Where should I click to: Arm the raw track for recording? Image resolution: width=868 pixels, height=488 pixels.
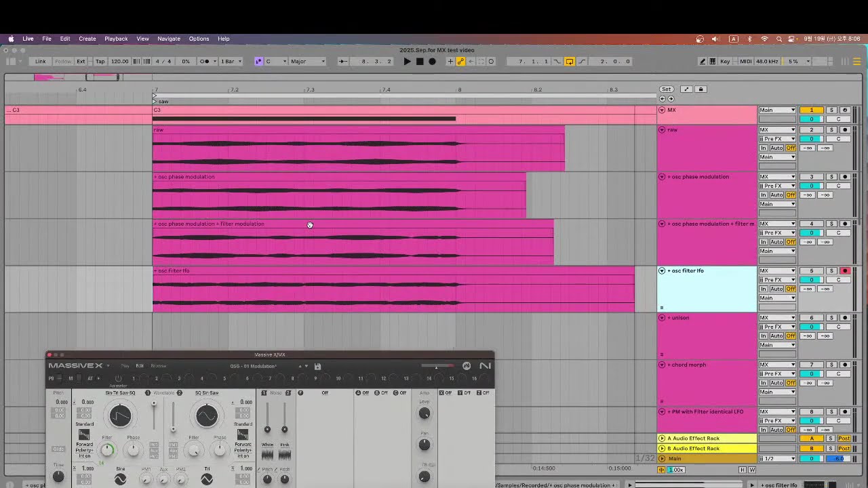click(844, 129)
